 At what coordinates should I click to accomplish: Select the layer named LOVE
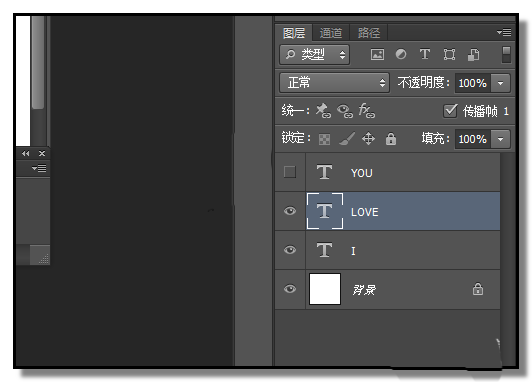(x=365, y=212)
